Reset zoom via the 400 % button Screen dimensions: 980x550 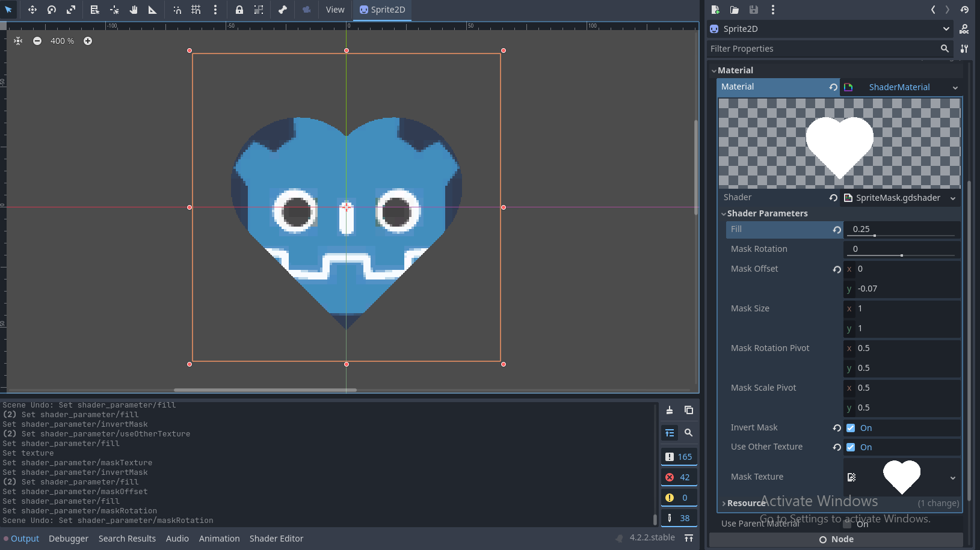[63, 41]
